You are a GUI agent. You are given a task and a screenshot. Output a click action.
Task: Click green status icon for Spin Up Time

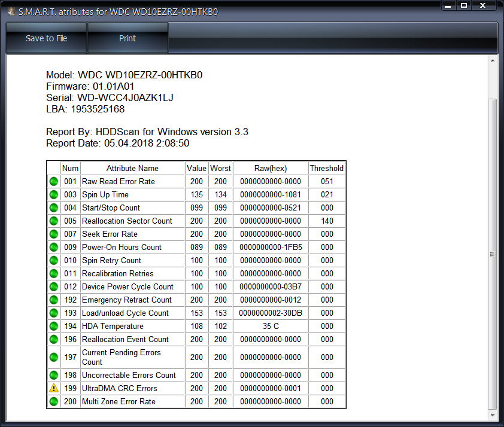pyautogui.click(x=54, y=194)
